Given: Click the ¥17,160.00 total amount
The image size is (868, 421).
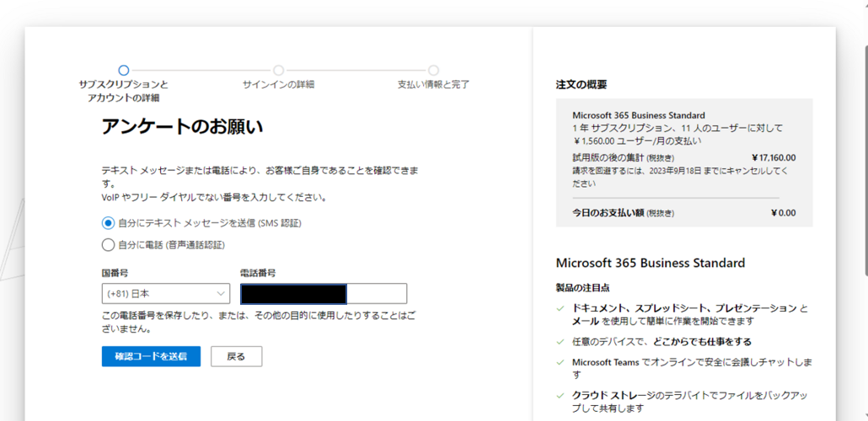Looking at the screenshot, I should coord(774,157).
